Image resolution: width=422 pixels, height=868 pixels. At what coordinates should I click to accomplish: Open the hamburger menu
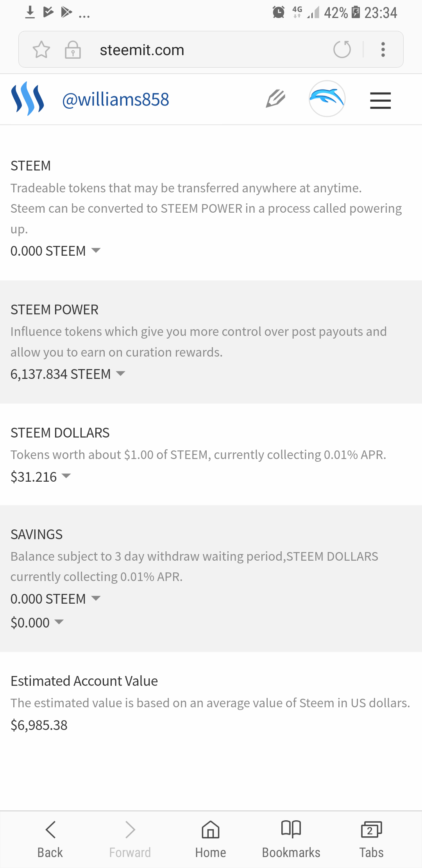[x=380, y=100]
